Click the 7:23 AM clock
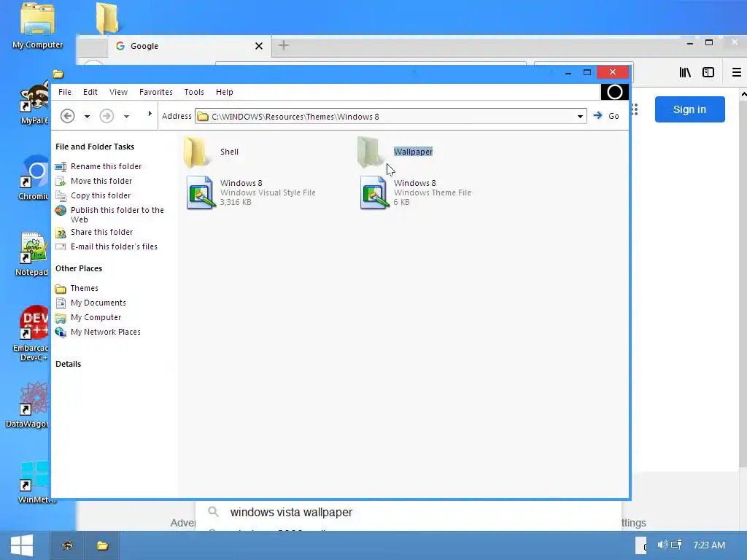The image size is (747, 560). [709, 545]
